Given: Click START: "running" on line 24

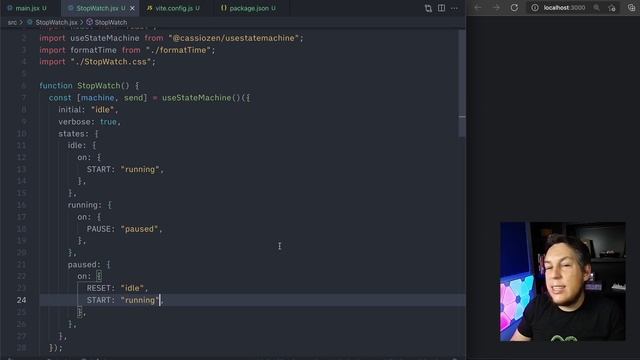Looking at the screenshot, I should (124, 300).
